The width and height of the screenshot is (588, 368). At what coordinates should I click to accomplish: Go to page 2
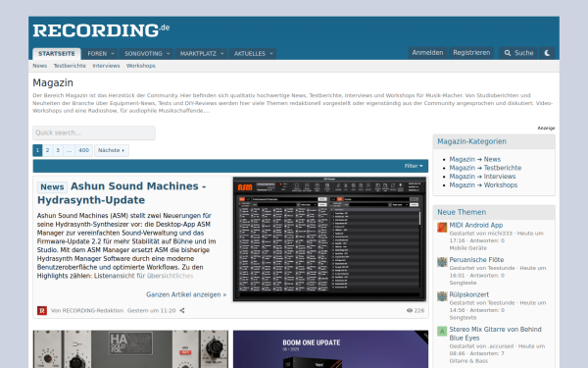point(47,150)
